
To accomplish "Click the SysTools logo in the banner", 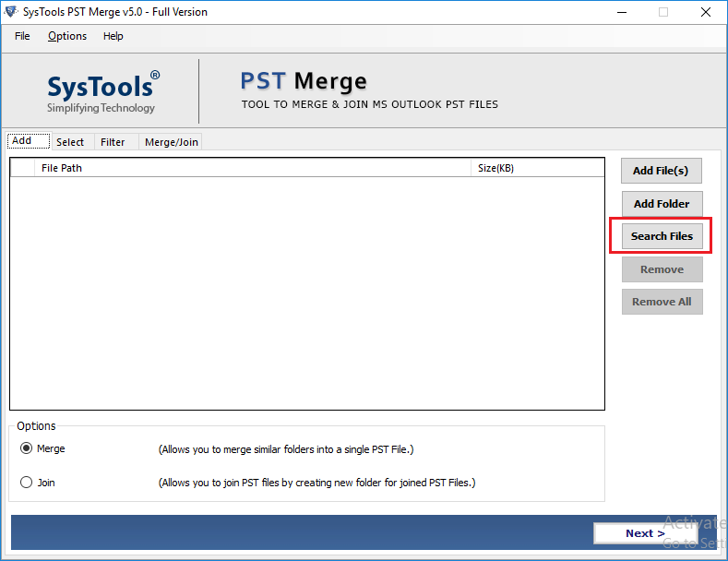I will click(x=103, y=91).
